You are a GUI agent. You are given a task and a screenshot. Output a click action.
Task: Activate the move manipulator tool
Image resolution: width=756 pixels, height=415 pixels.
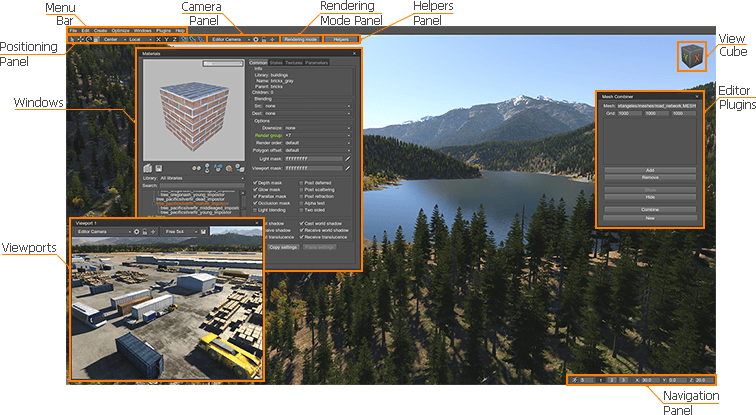point(78,39)
